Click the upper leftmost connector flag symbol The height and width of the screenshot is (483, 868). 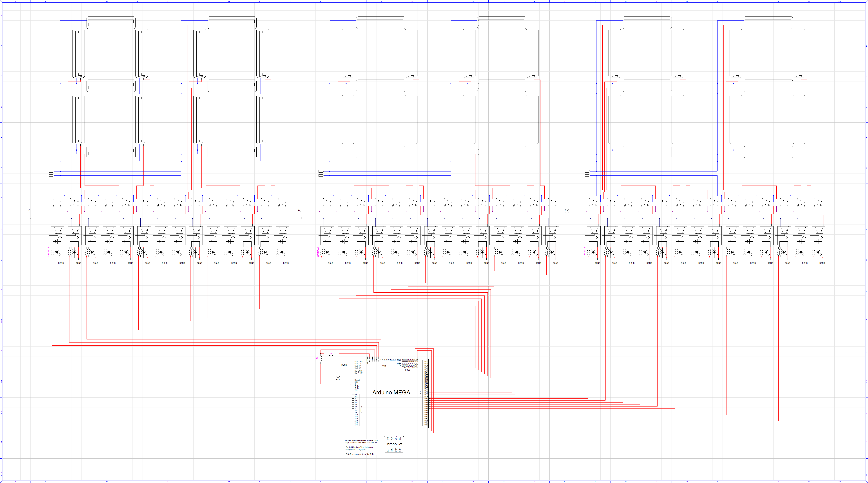tap(51, 171)
